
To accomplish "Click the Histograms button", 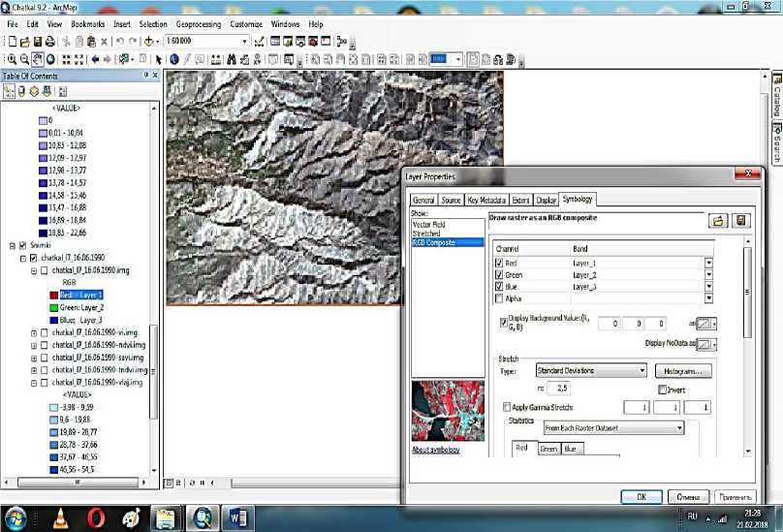I will tap(684, 370).
